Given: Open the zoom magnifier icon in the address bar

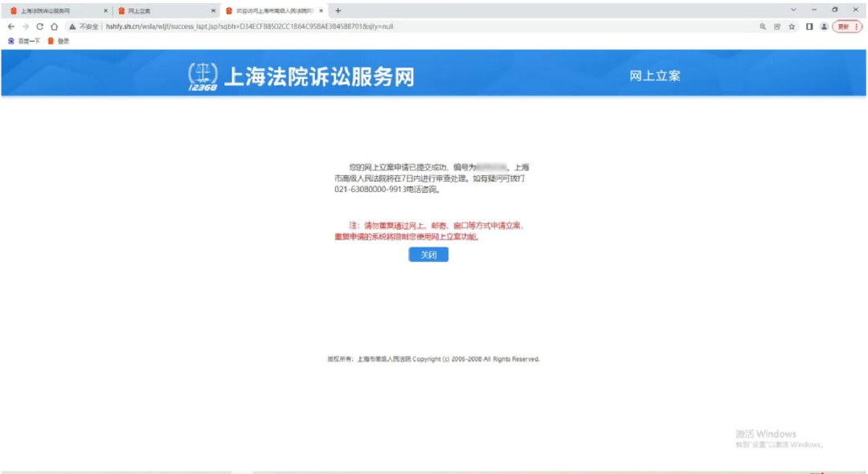Looking at the screenshot, I should tap(763, 27).
